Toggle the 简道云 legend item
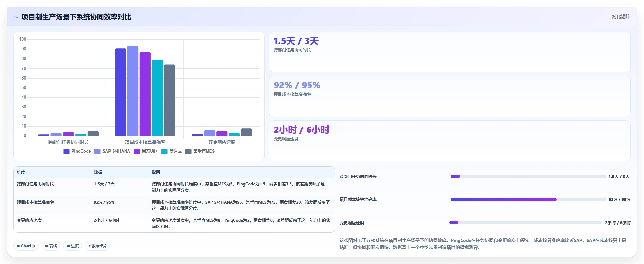The height and width of the screenshot is (264, 644). pos(171,151)
